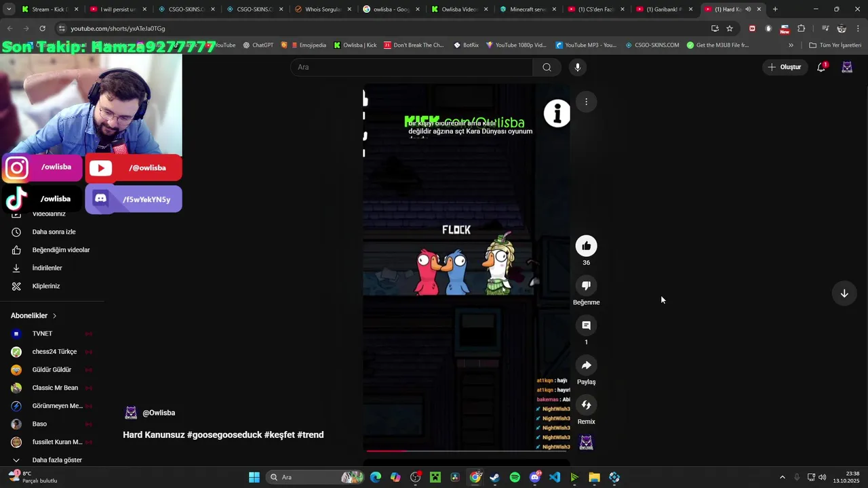Open the Remix option

586,405
